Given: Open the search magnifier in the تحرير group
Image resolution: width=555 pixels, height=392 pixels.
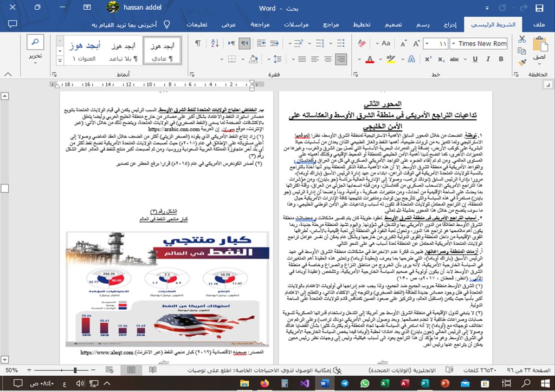Looking at the screenshot, I should [x=35, y=42].
